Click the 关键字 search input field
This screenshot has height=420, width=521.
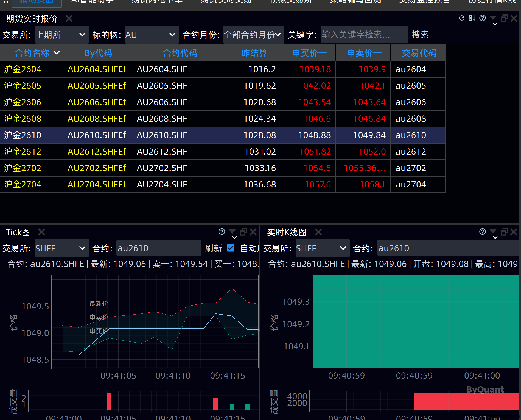click(364, 35)
